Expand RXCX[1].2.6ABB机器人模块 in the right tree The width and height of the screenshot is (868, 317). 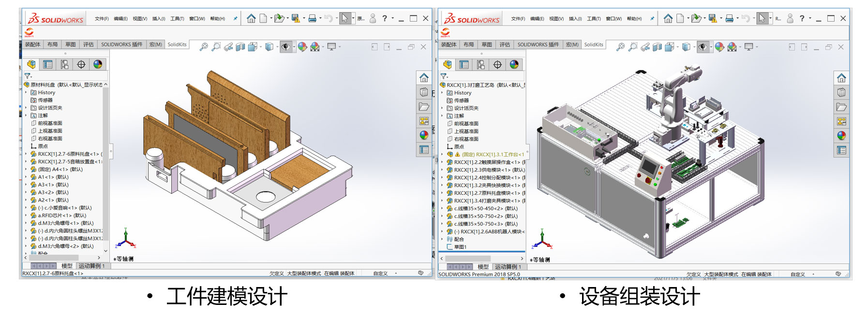click(442, 231)
